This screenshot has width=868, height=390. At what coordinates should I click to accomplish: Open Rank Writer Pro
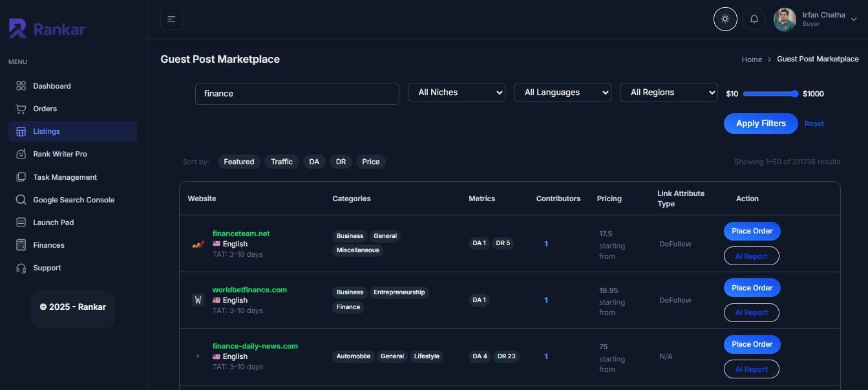(x=60, y=154)
